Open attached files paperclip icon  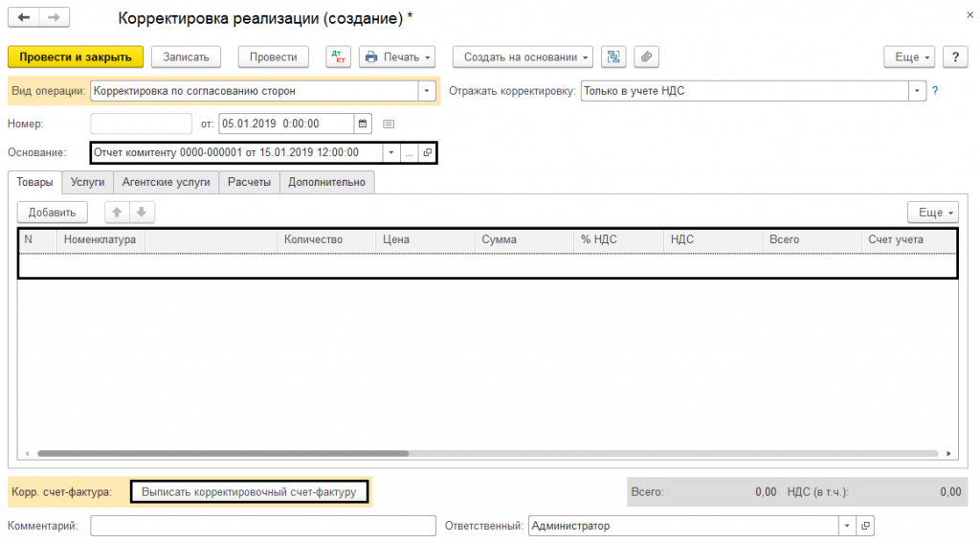click(x=646, y=57)
